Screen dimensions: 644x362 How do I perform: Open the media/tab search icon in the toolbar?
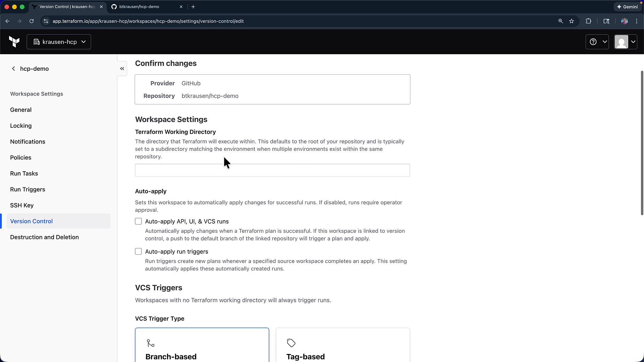606,21
